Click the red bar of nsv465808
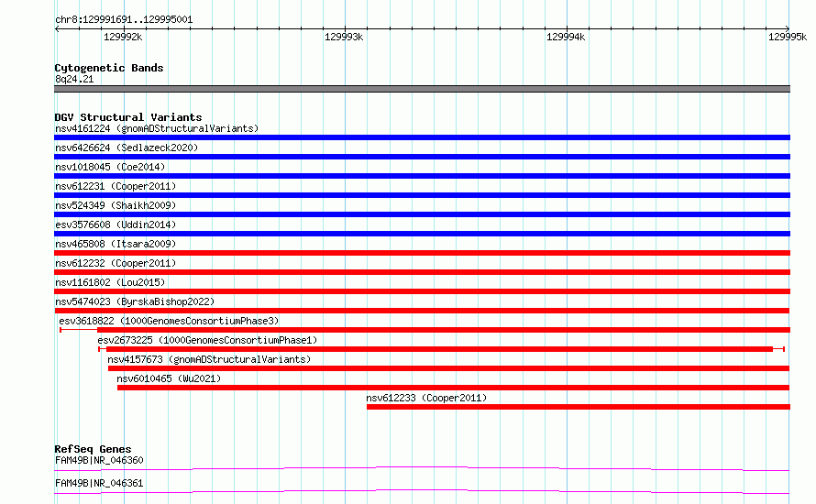816x504 pixels. 422,253
